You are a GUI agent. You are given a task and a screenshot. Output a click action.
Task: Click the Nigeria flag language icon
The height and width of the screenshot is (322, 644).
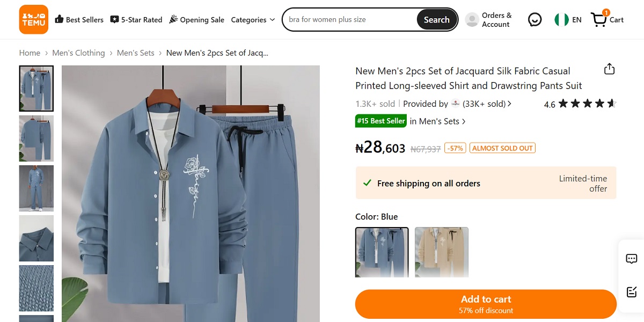coord(561,20)
